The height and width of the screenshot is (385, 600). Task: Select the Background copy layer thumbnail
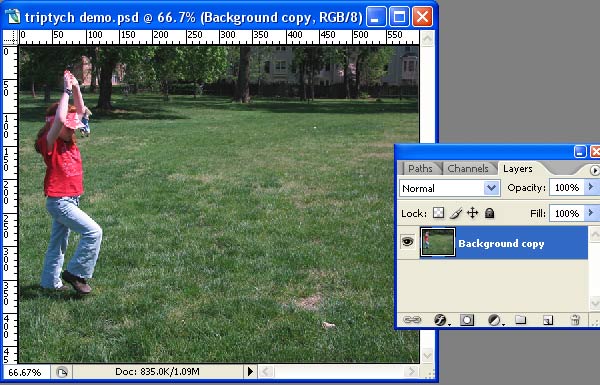tap(438, 242)
